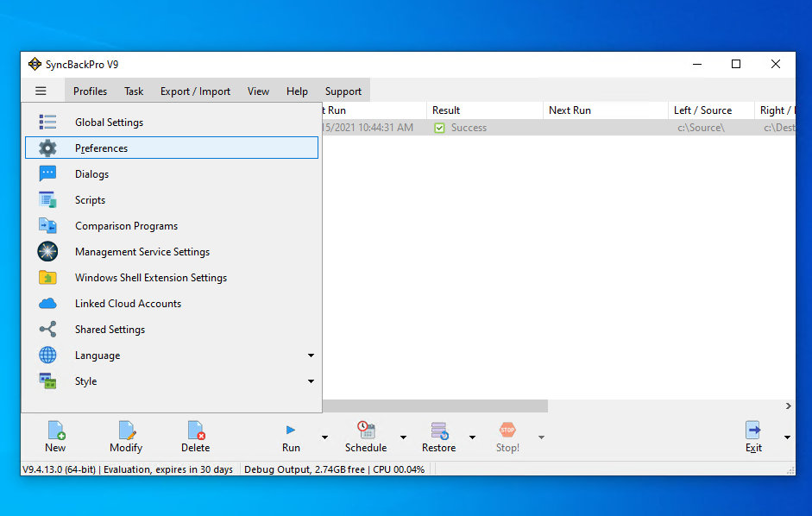
Task: Sort by the Next Run column header
Action: tap(606, 110)
